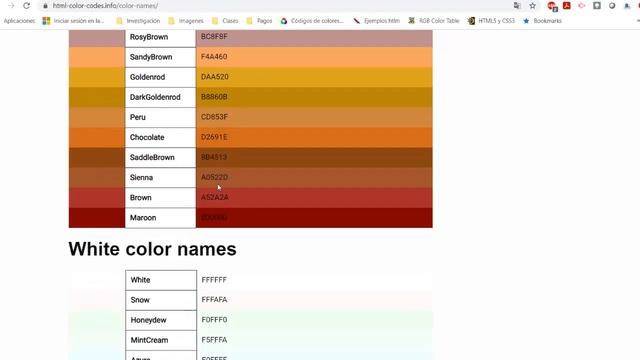Open the gray square extension icon
This screenshot has width=640, height=360.
[x=597, y=5]
